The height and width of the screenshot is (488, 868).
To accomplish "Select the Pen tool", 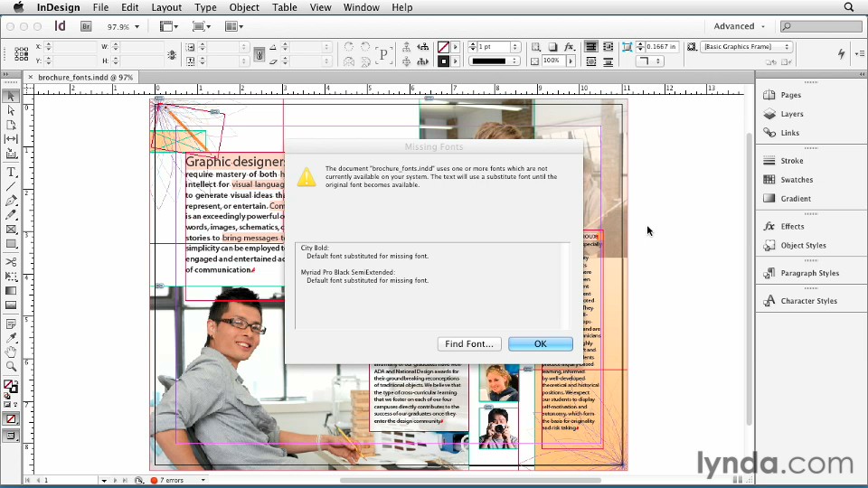I will coord(11,201).
